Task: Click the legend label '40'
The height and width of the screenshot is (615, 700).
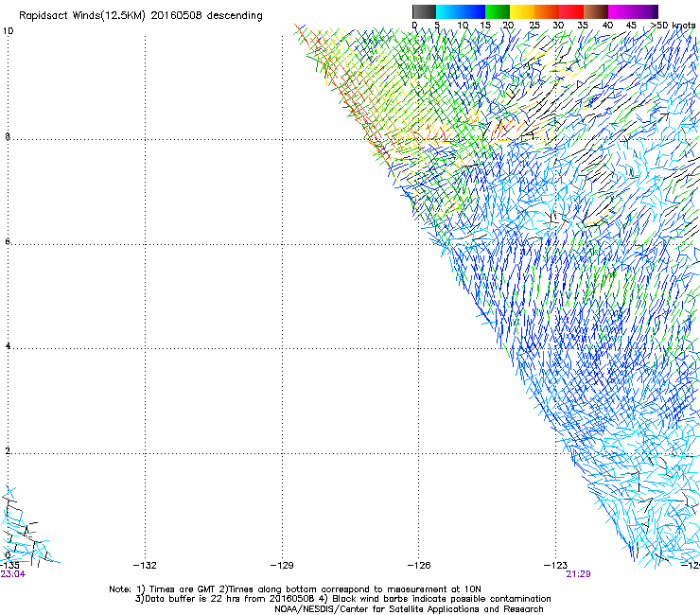Action: (607, 25)
